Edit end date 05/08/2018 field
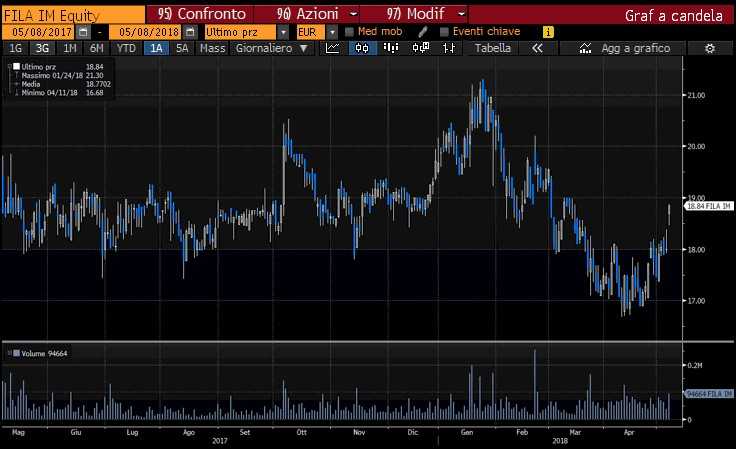The image size is (736, 449). [x=146, y=32]
